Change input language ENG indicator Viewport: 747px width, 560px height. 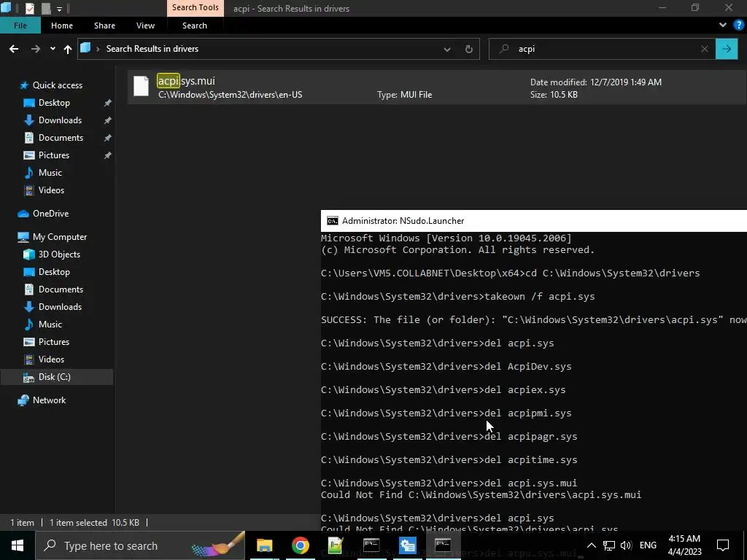648,545
